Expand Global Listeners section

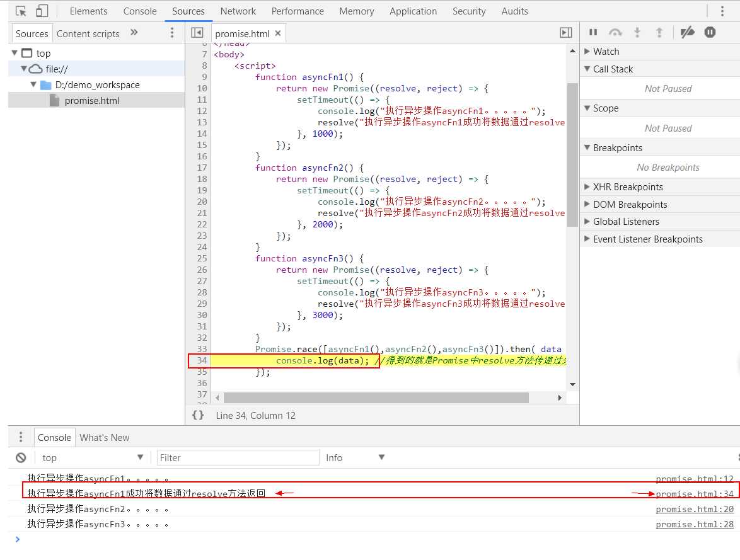[587, 221]
